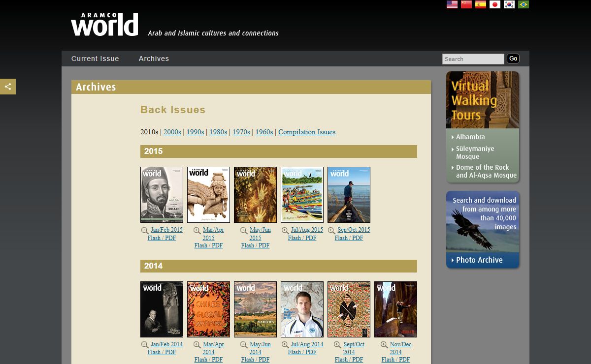Select the Spain flag icon
This screenshot has height=364, width=591.
point(481,4)
